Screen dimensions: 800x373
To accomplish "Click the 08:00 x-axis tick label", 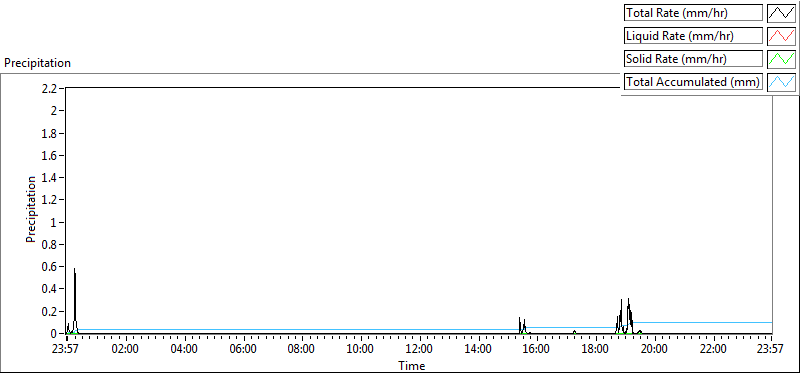I will [302, 350].
